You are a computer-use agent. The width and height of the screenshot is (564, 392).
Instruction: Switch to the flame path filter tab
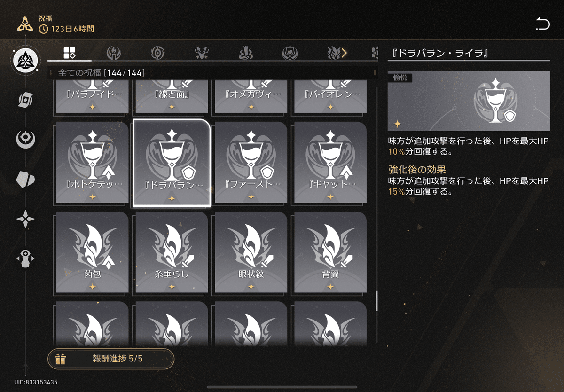[113, 53]
